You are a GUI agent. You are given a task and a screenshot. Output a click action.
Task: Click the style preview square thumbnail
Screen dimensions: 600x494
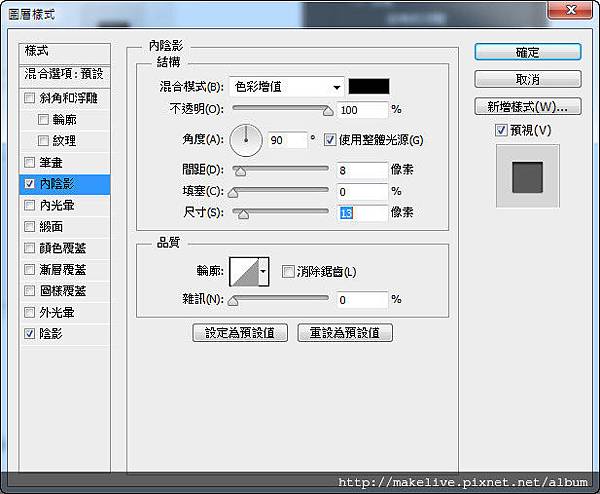coord(528,177)
